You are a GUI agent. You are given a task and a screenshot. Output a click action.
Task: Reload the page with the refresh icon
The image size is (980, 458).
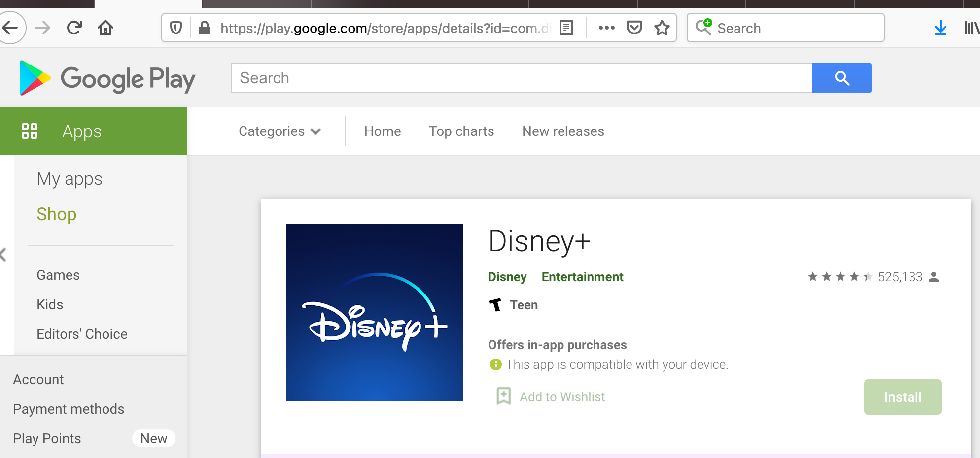click(x=74, y=28)
